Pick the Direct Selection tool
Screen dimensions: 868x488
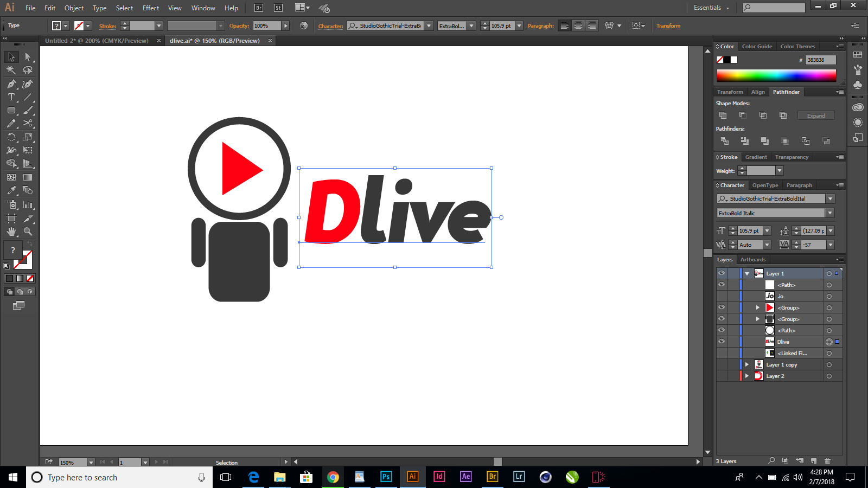click(x=27, y=56)
